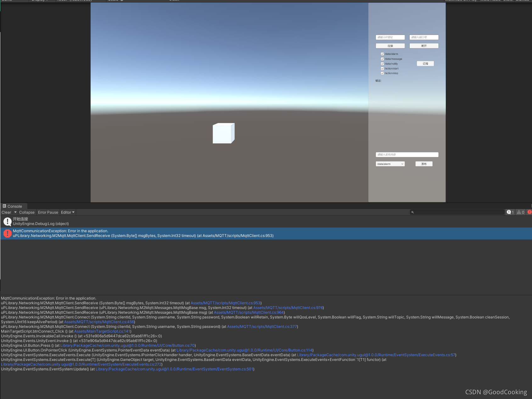The height and width of the screenshot is (399, 532).
Task: Open the MqttClient.cs:976 stack trace link
Action: coord(288,308)
